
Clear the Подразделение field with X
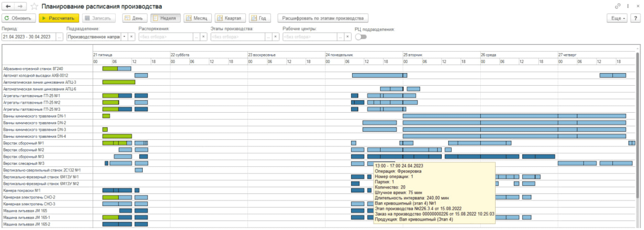click(x=131, y=37)
